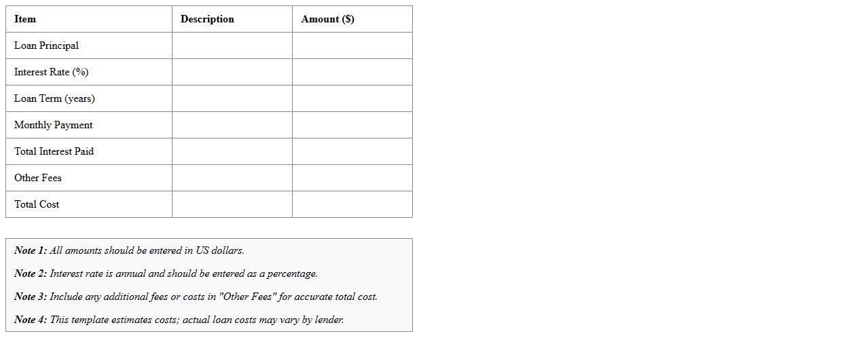The image size is (868, 340).
Task: Click the Amount cell for Loan Principal
Action: point(352,45)
